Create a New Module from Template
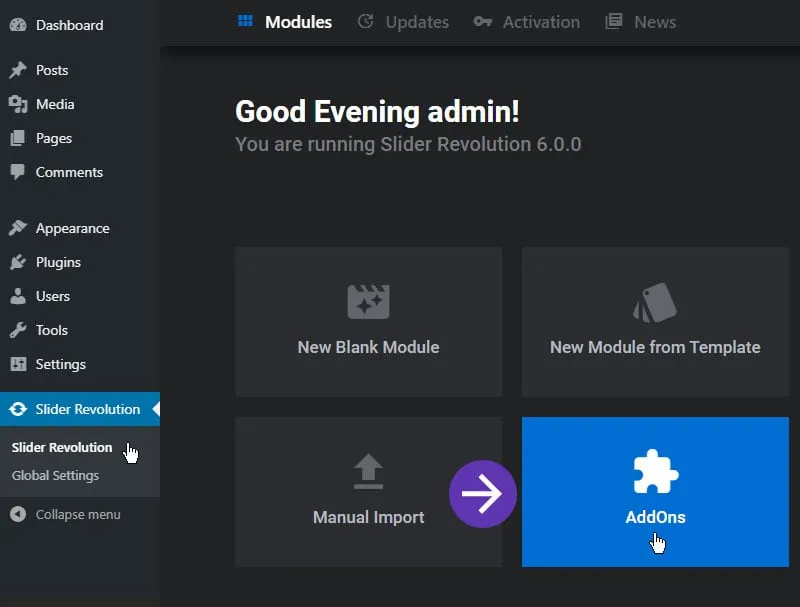Image resolution: width=800 pixels, height=607 pixels. click(655, 322)
